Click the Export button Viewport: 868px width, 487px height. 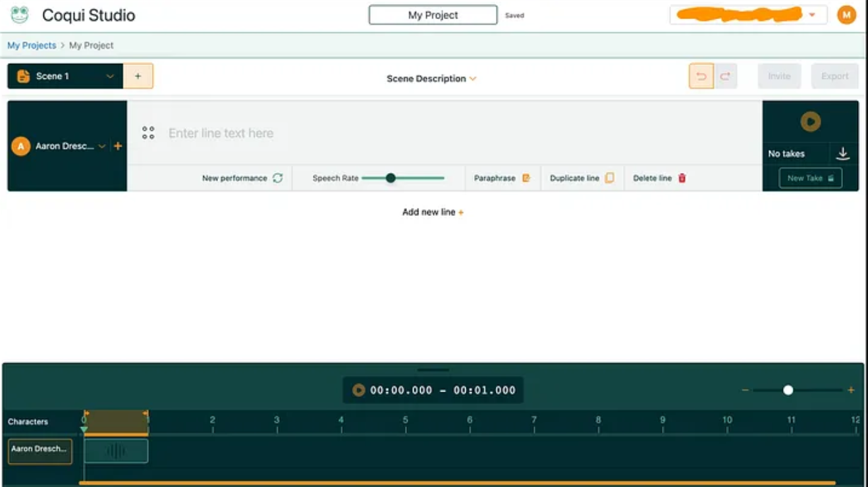tap(835, 76)
